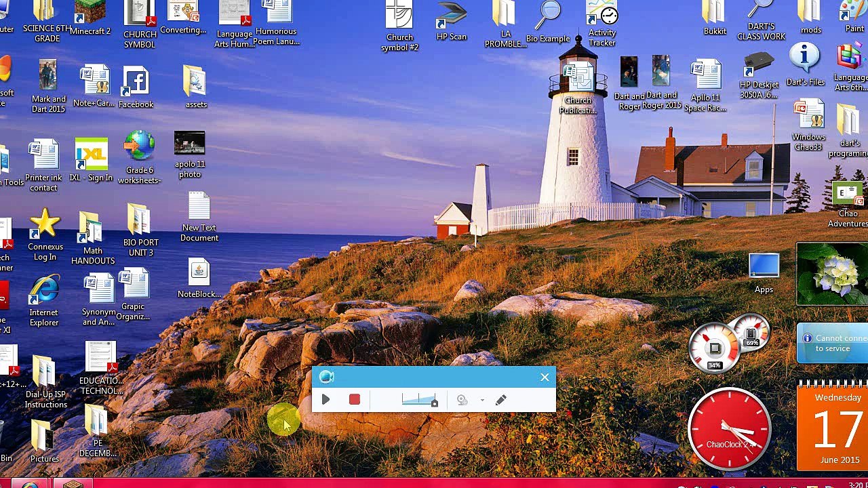
Task: Open the HP Scan shortcut
Action: [452, 21]
